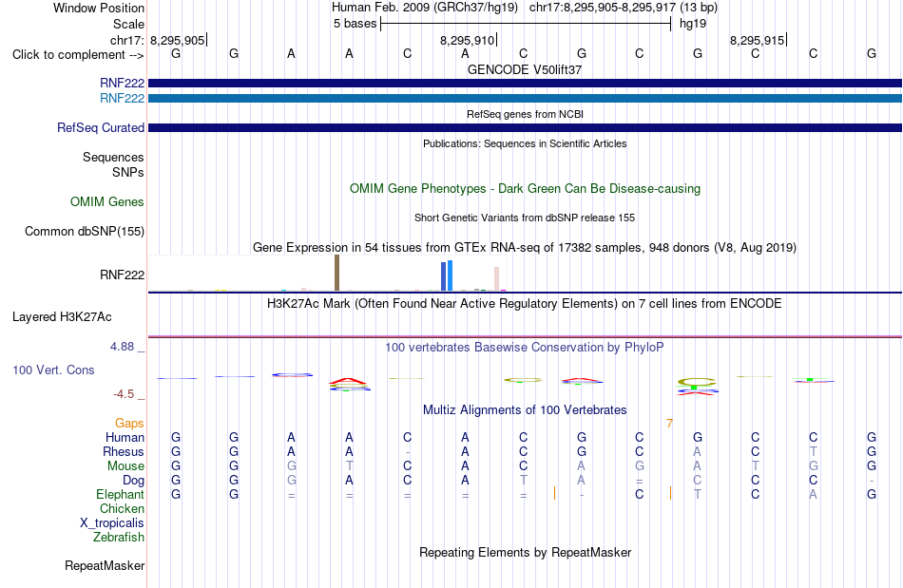Click the hg19 label beside scale bar

coord(693,24)
